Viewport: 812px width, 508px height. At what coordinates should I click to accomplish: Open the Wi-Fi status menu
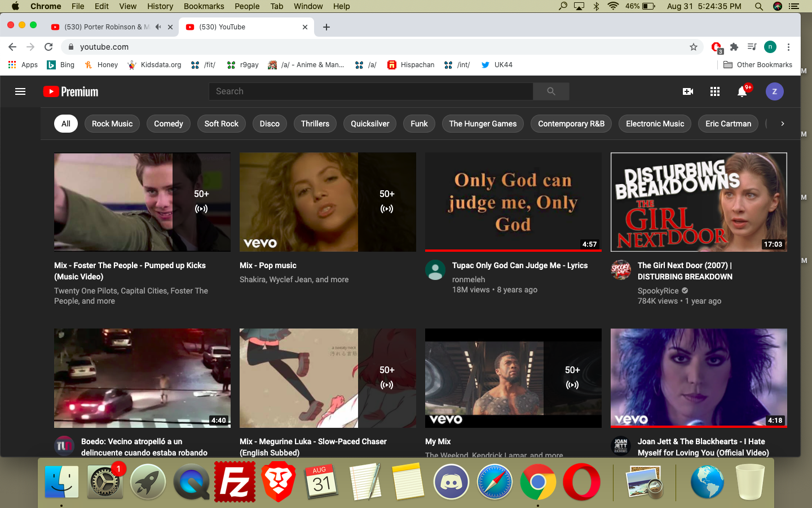click(x=613, y=6)
